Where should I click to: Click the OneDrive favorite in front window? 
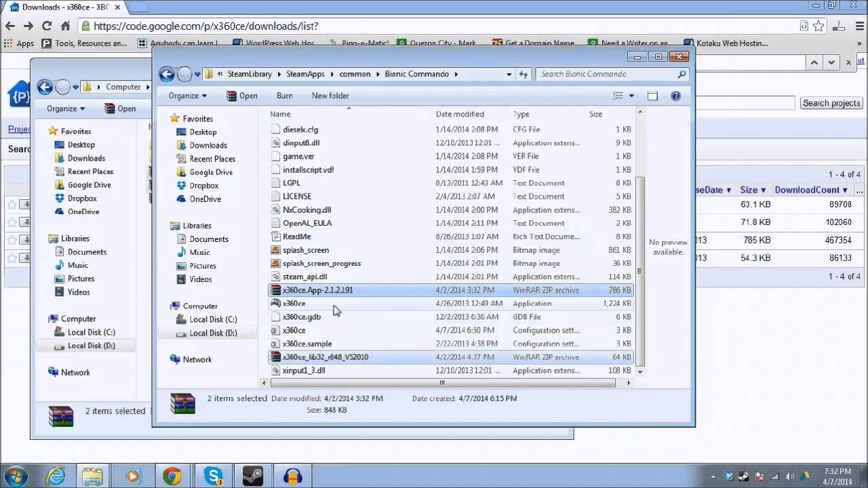pos(205,199)
